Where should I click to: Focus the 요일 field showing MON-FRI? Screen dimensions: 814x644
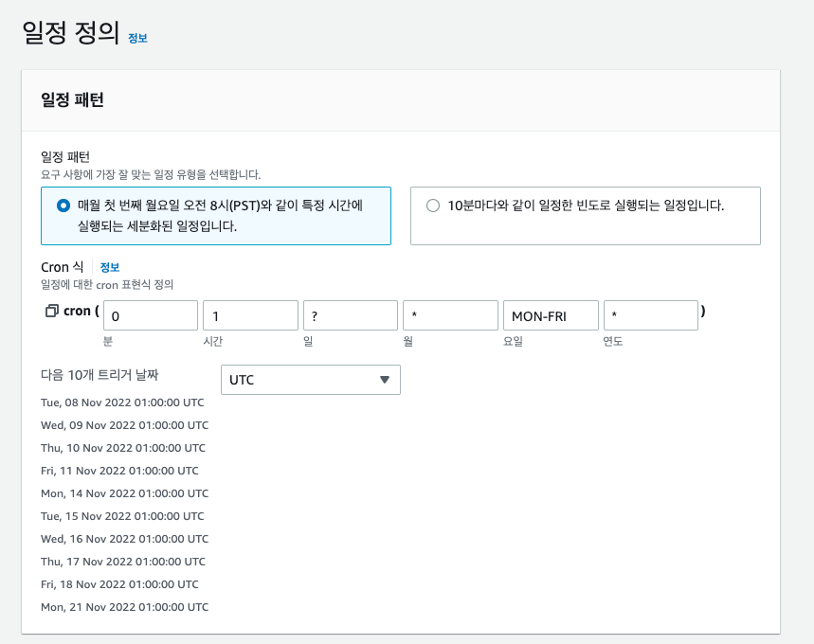pyautogui.click(x=551, y=315)
